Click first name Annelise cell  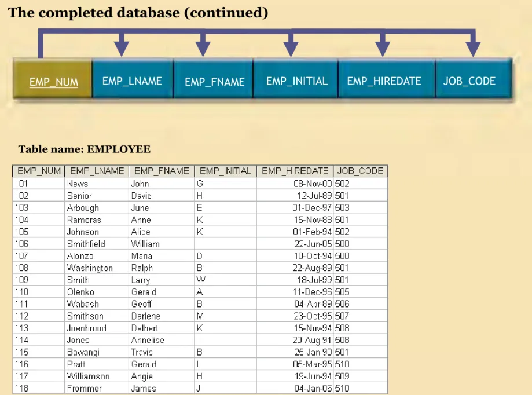point(162,341)
